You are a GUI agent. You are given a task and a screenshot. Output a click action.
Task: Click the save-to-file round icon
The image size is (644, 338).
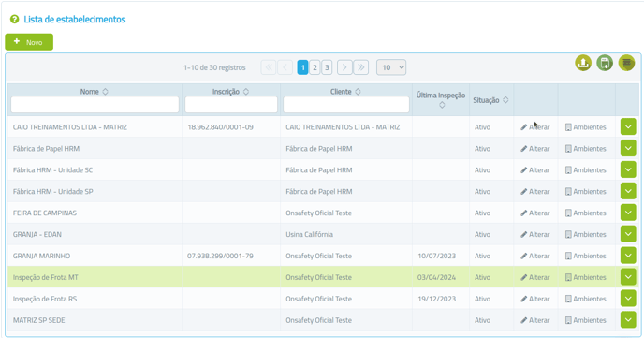point(605,63)
